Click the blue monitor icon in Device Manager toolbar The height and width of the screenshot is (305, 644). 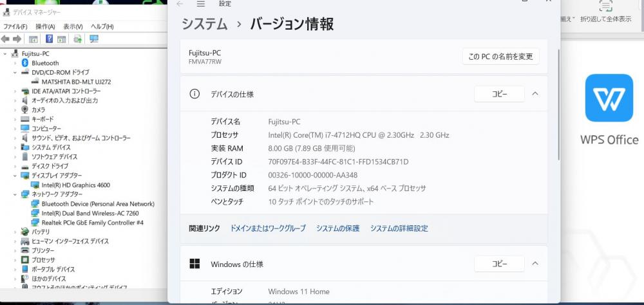[94, 39]
